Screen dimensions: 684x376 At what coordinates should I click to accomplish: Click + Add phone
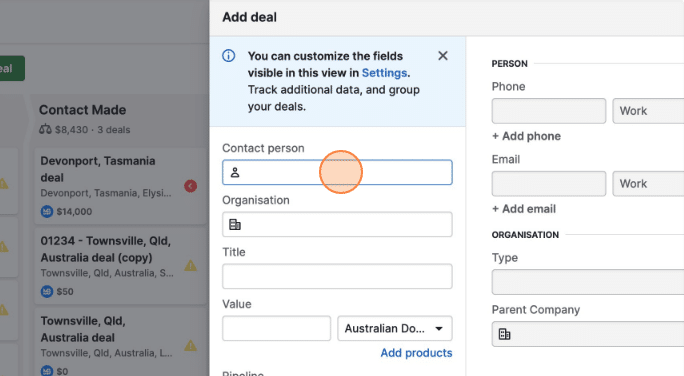(526, 136)
